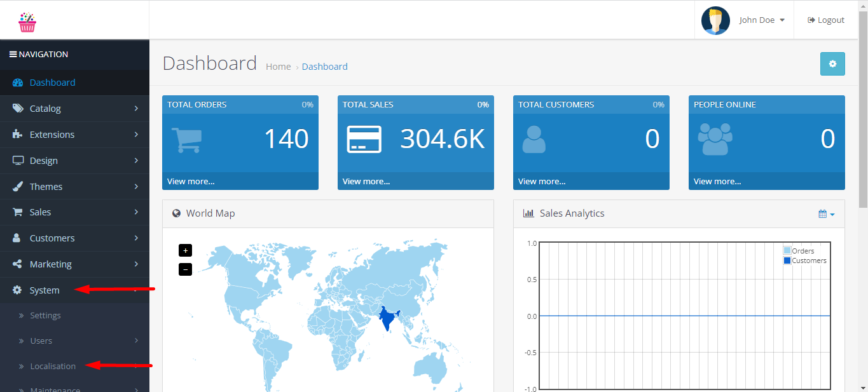Click the Extensions puzzle piece icon
Image resolution: width=868 pixels, height=392 pixels.
pos(18,135)
